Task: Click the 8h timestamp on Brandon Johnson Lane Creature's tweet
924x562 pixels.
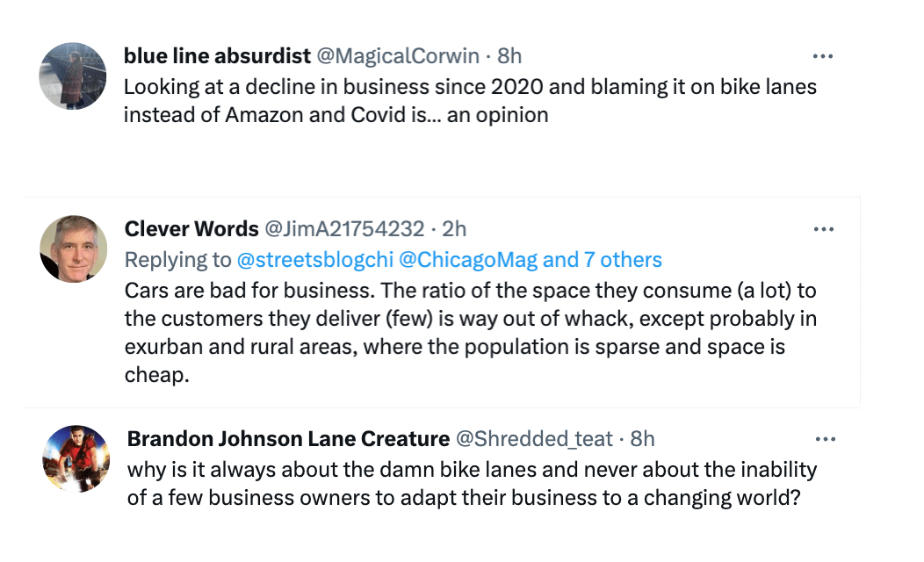Action: point(642,438)
